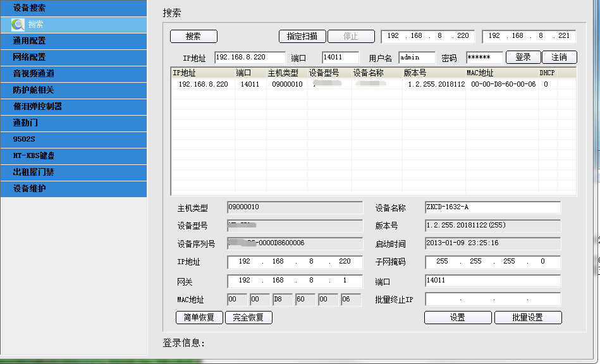Open the 9502S sidebar section
600x364 pixels.
point(73,140)
